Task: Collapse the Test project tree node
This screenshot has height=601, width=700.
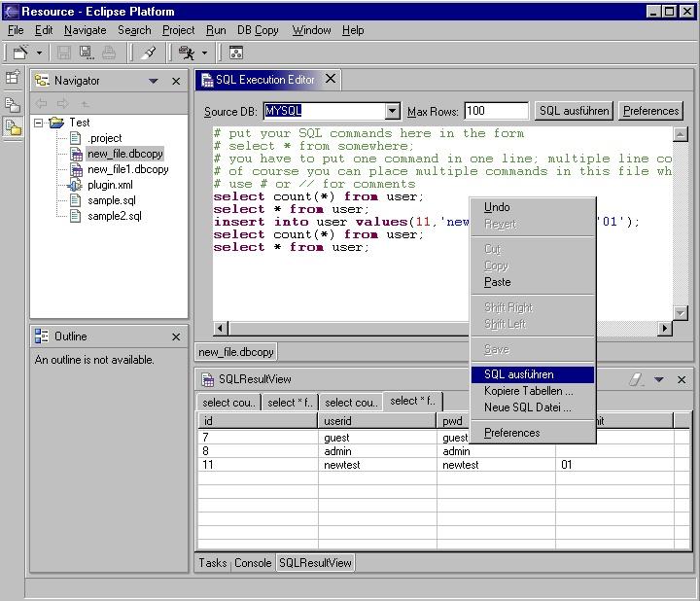Action: click(39, 123)
